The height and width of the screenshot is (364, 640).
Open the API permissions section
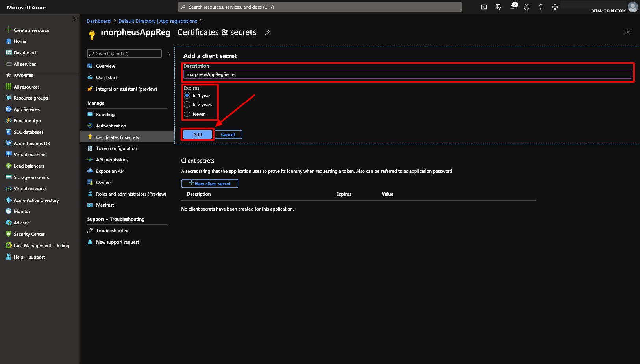[x=112, y=159]
